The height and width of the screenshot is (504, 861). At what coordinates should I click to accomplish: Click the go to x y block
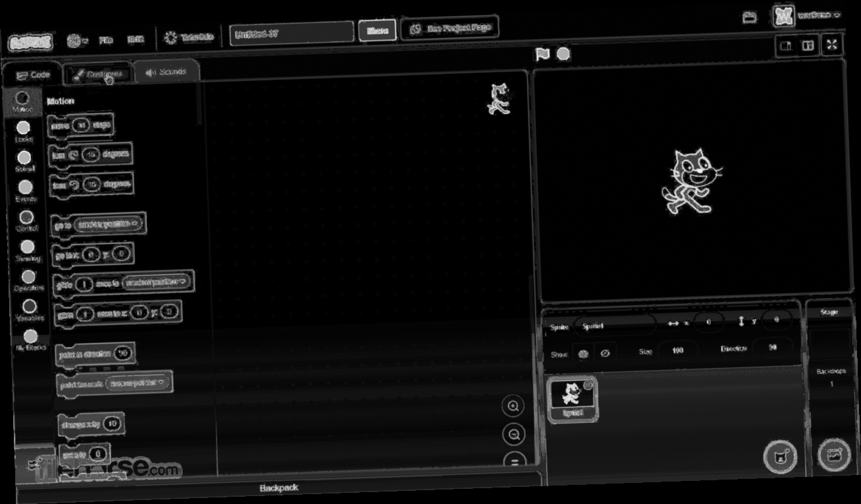pos(92,255)
